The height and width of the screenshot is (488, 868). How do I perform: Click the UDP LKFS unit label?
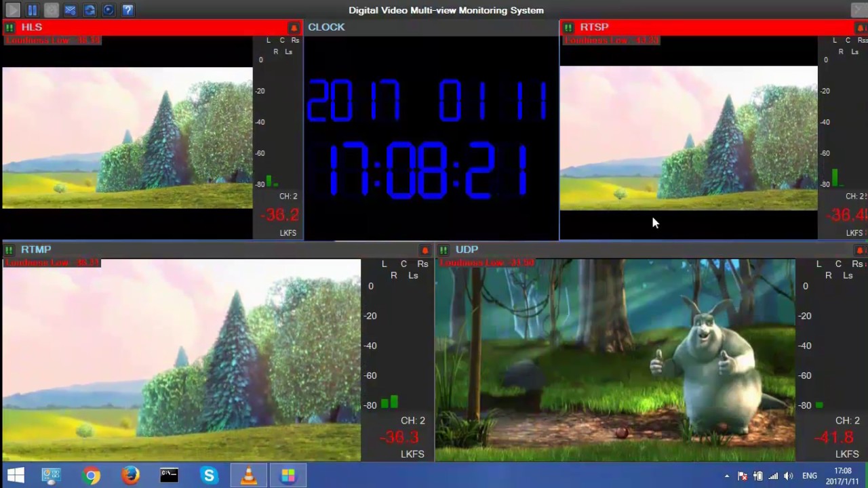pos(847,454)
